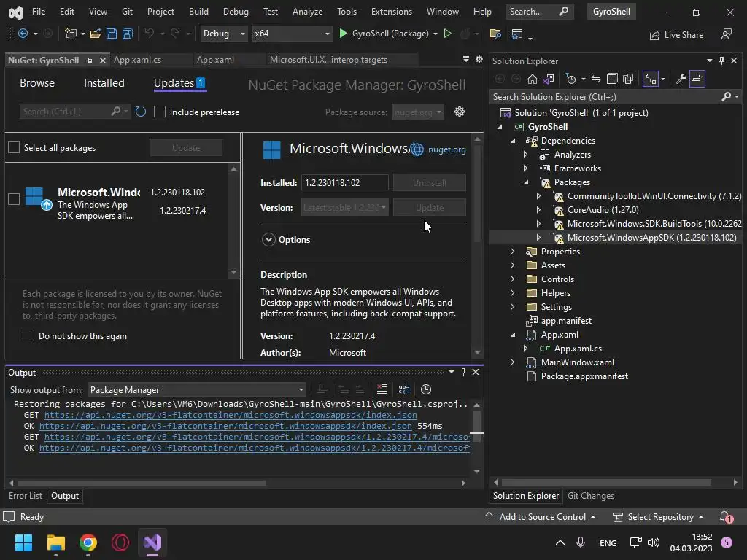
Task: Check the Include prerelease checkbox
Action: click(x=160, y=112)
